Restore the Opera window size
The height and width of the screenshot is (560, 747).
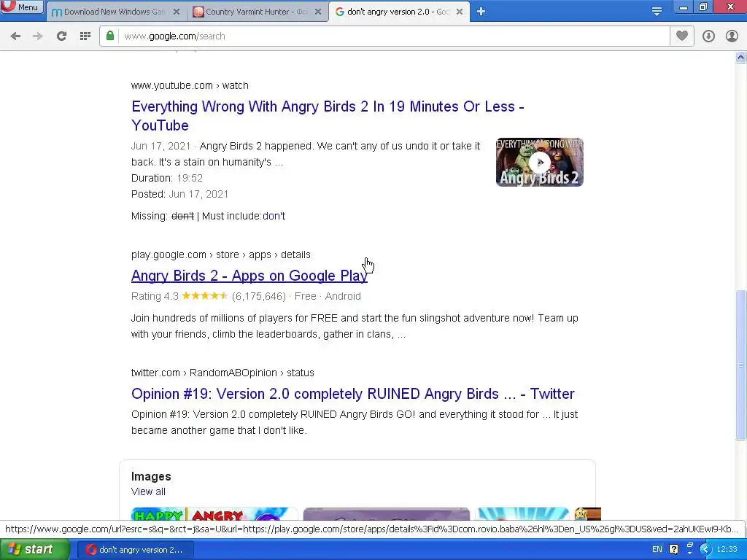click(x=703, y=7)
